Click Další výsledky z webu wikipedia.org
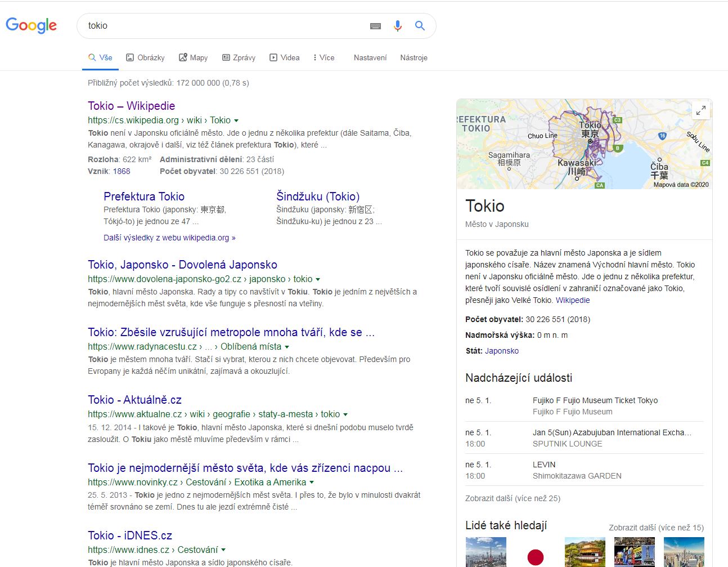Image resolution: width=728 pixels, height=567 pixels. pyautogui.click(x=169, y=238)
